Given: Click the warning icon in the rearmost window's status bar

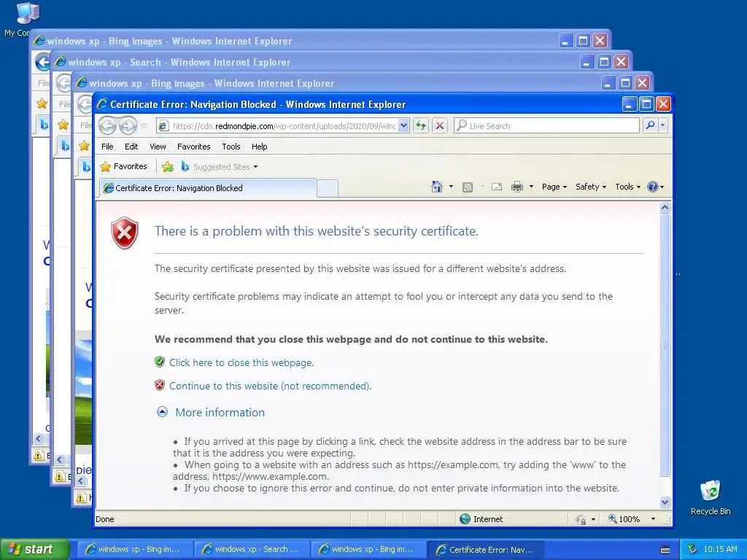Looking at the screenshot, I should 39,455.
